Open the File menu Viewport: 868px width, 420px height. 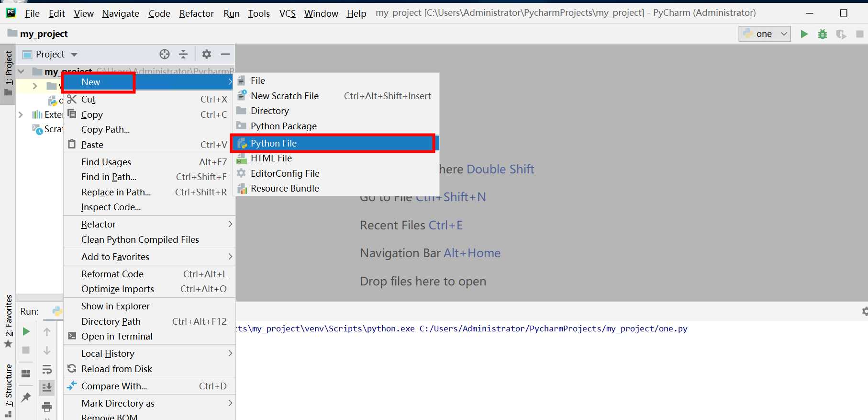tap(32, 13)
